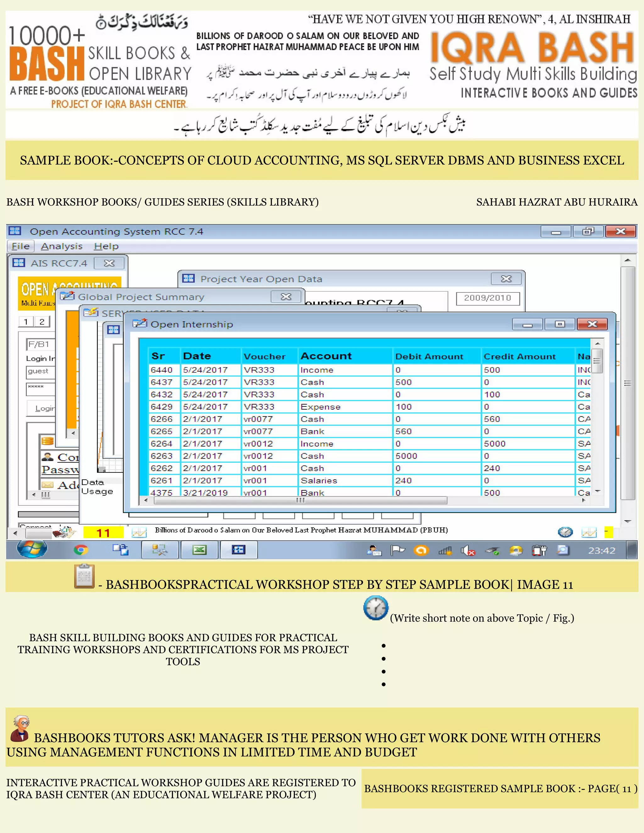
Task: Open the accounting app taskbar button
Action: [239, 550]
